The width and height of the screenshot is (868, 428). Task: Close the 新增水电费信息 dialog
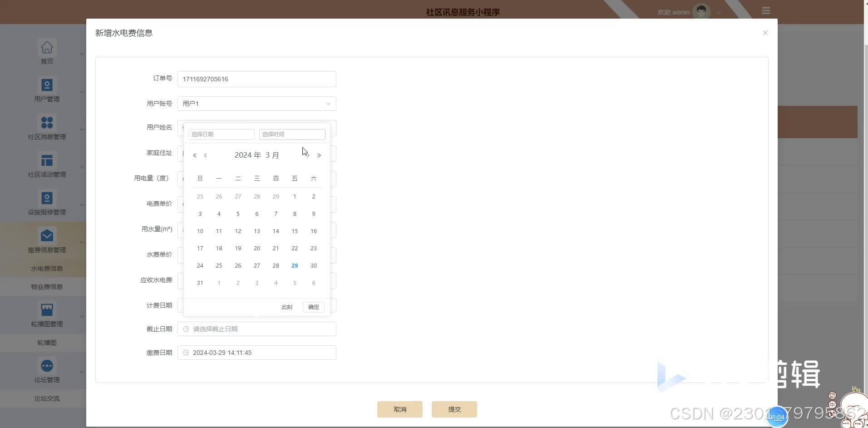click(765, 33)
